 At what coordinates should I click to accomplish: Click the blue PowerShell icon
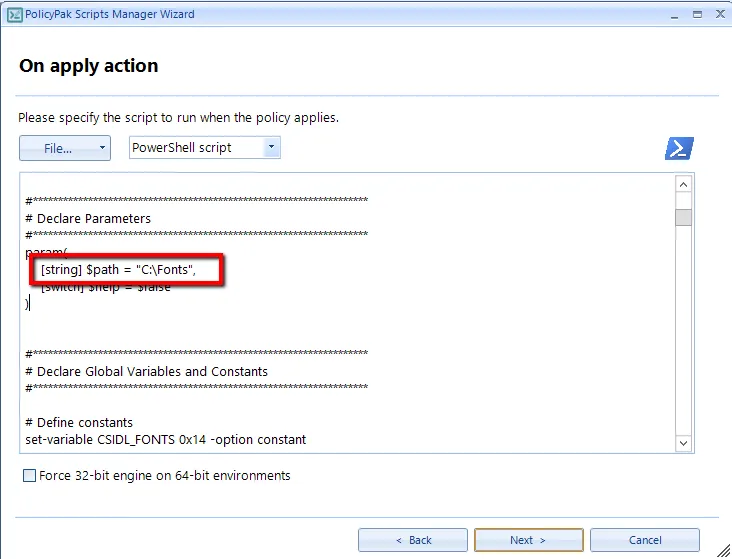[x=679, y=148]
